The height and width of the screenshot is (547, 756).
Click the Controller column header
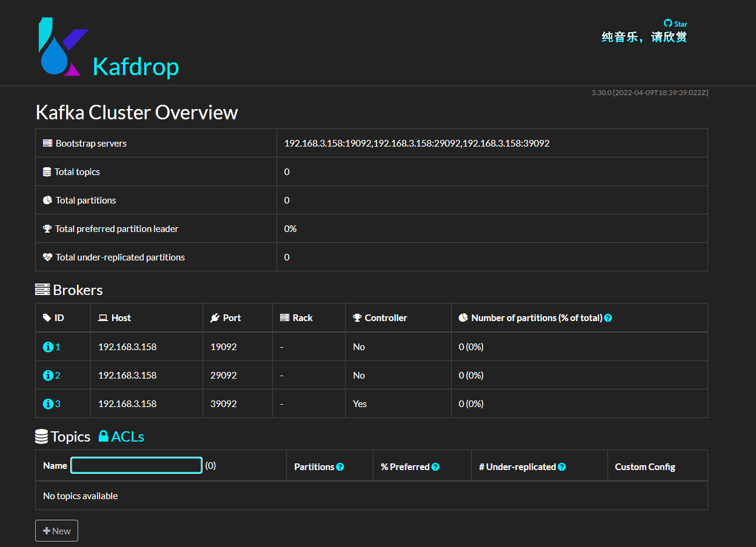point(386,318)
